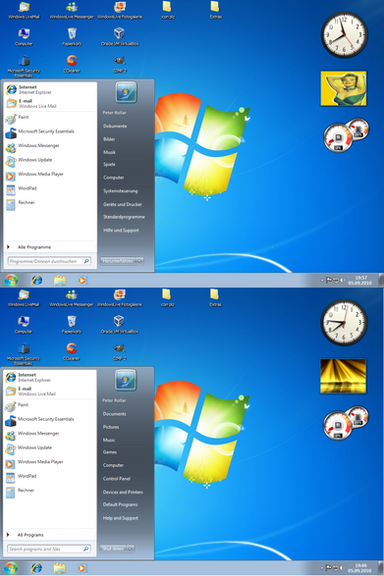
Task: Select the GIMP 2 icon on the German desktop
Action: [120, 64]
